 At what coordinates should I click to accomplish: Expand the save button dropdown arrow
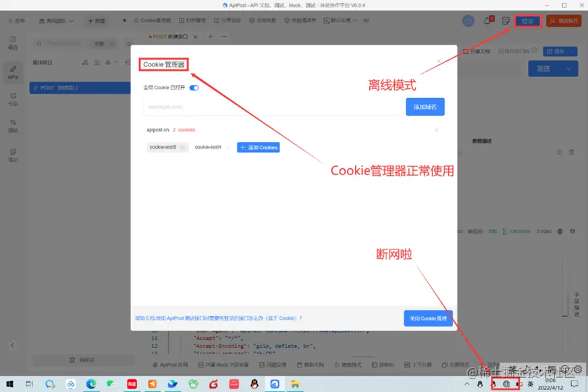pyautogui.click(x=572, y=51)
